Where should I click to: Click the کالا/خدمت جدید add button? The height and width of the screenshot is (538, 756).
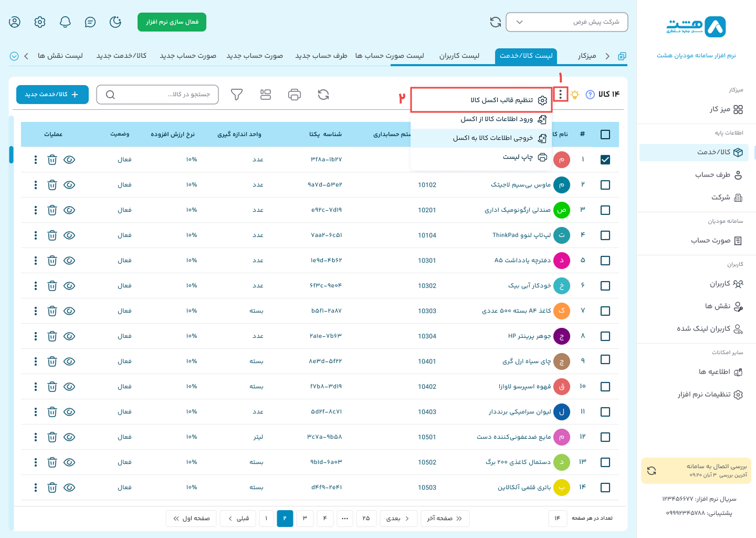click(x=52, y=95)
